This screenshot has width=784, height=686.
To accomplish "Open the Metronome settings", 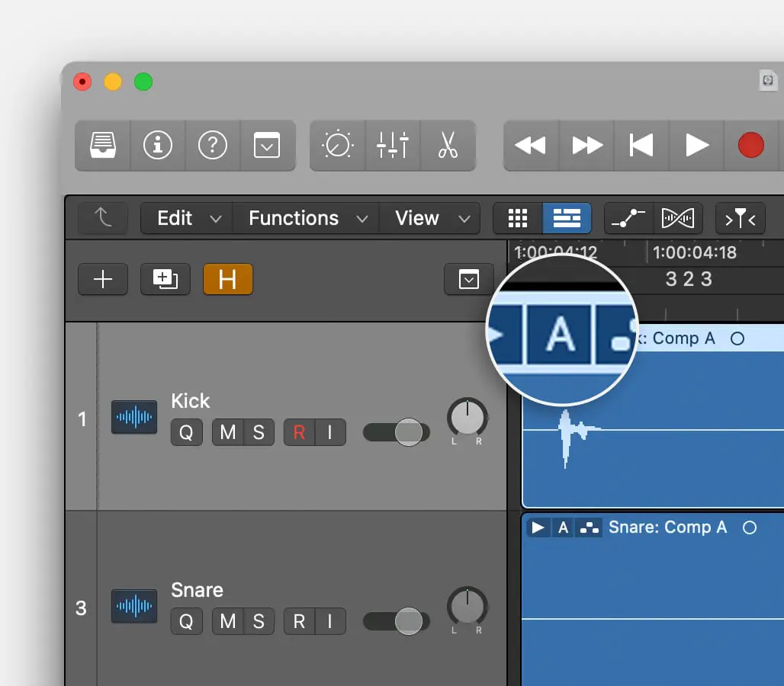I will tap(336, 145).
